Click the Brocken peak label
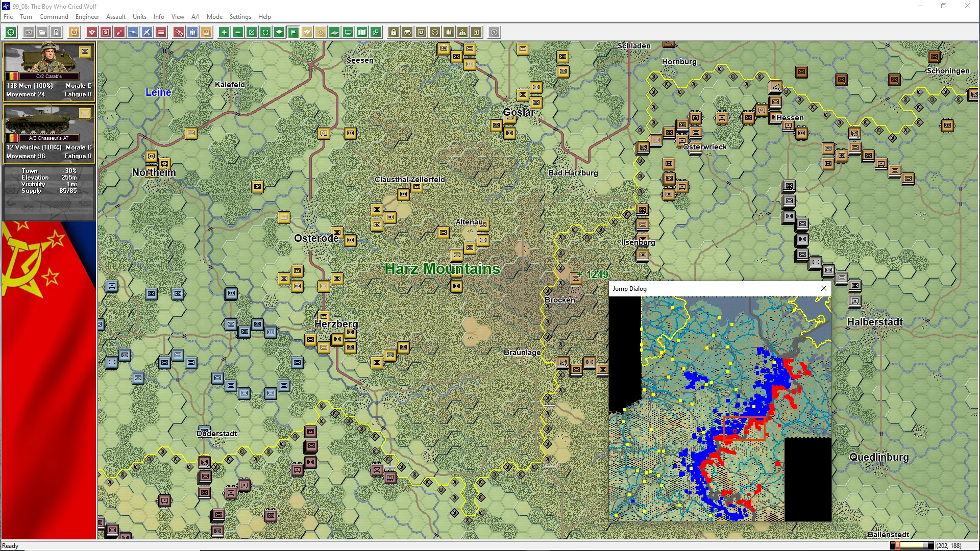Image resolution: width=980 pixels, height=551 pixels. [x=560, y=300]
